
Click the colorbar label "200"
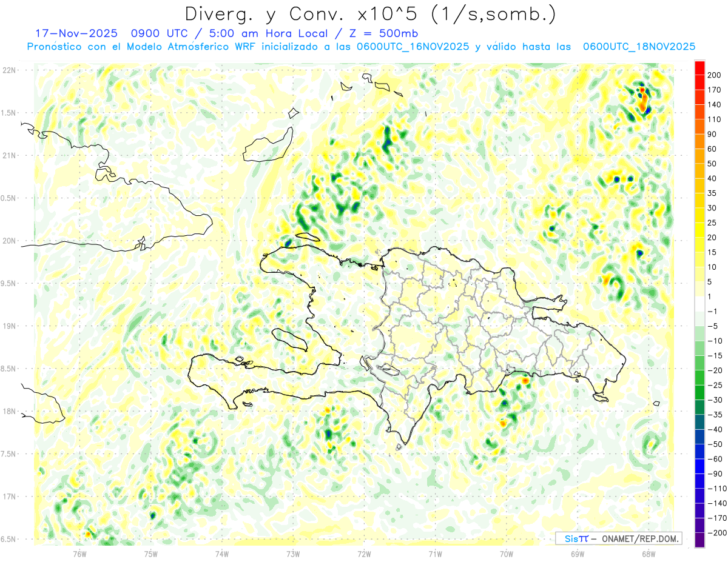point(715,75)
